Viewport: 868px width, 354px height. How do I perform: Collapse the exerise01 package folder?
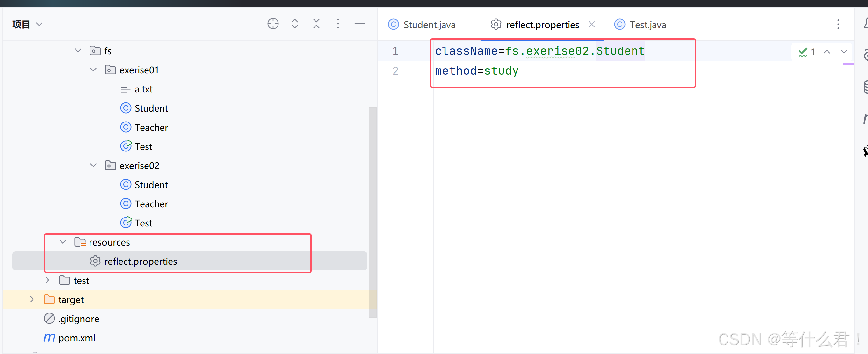point(93,70)
